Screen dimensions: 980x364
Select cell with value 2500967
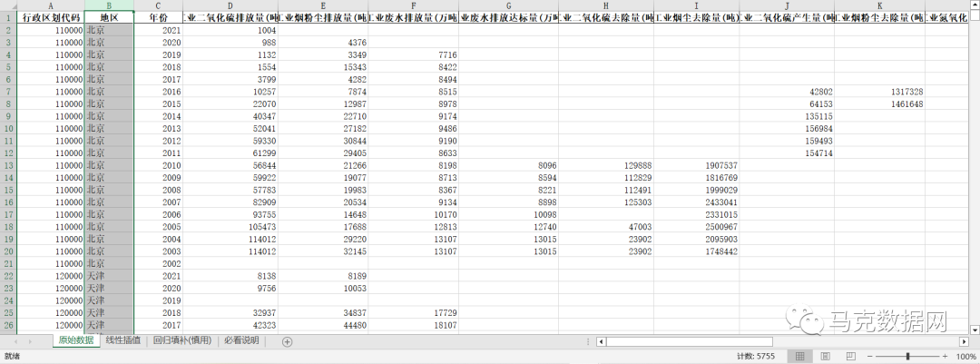[x=696, y=226]
